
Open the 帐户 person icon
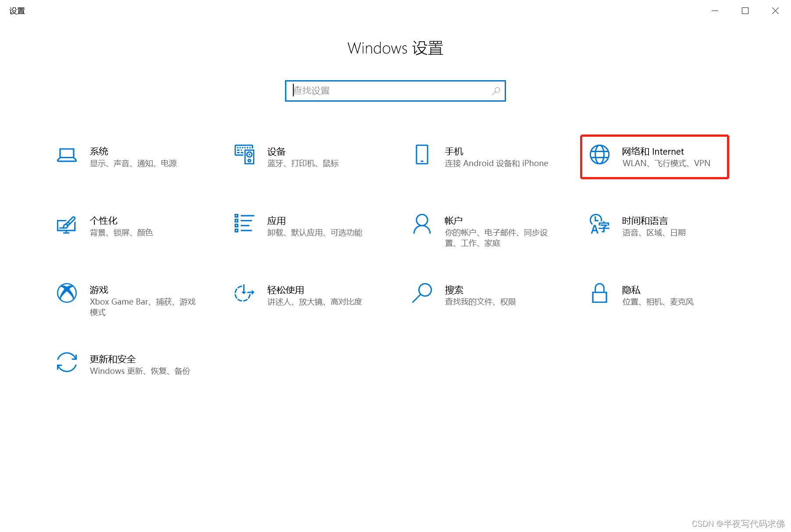(422, 224)
